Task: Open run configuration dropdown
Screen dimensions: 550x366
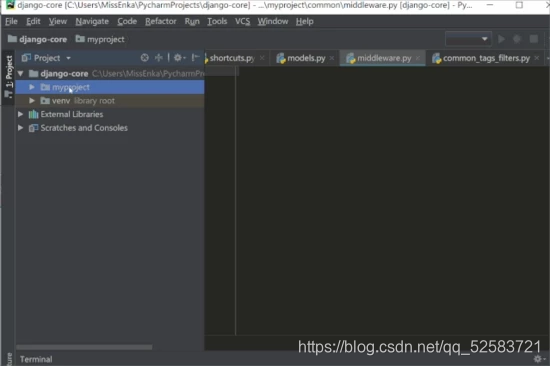Action: tap(468, 39)
